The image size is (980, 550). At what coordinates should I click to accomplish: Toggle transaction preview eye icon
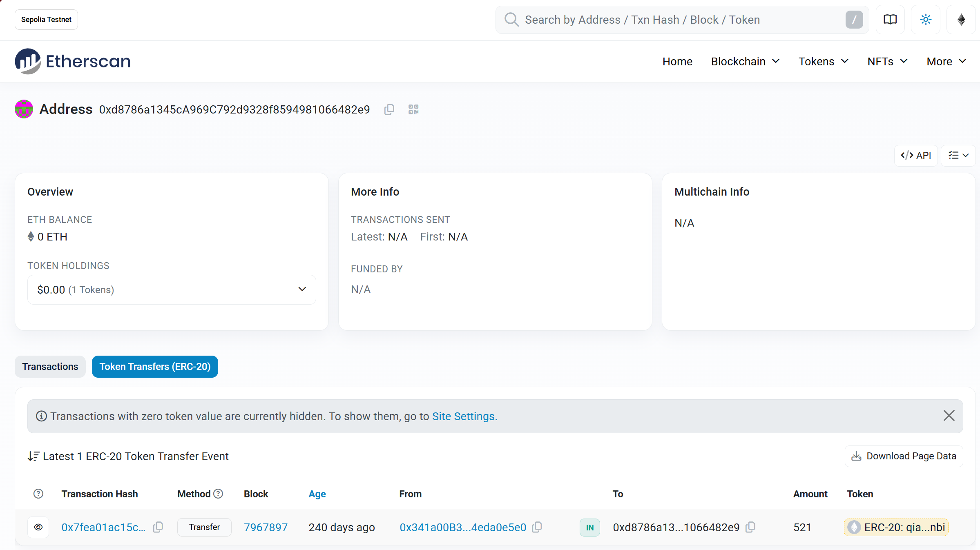[x=38, y=527]
